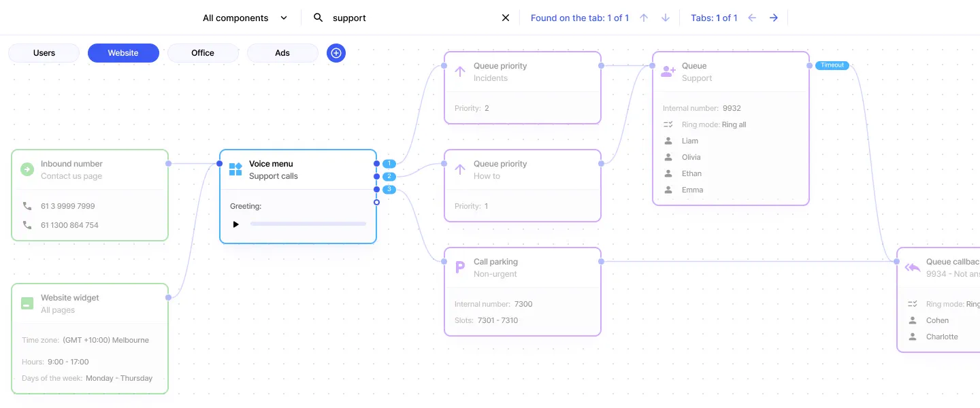This screenshot has width=980, height=408.
Task: Click agent name Liam in Queue
Action: point(690,141)
